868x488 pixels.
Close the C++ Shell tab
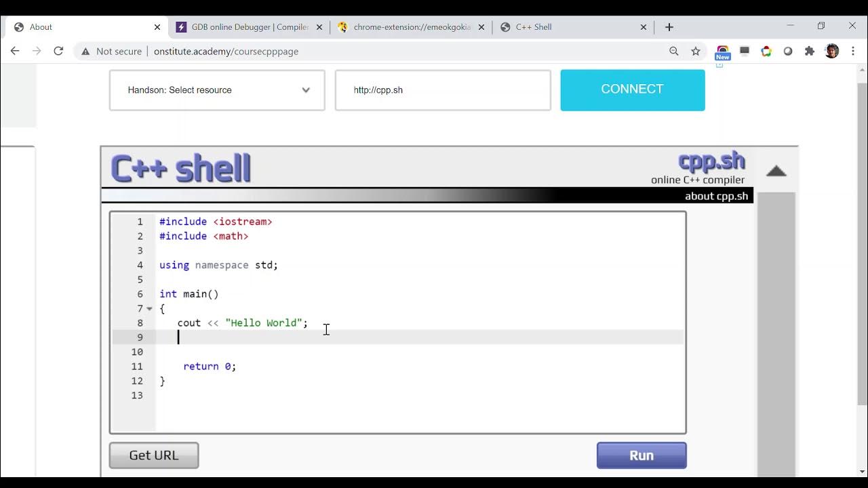click(x=644, y=27)
